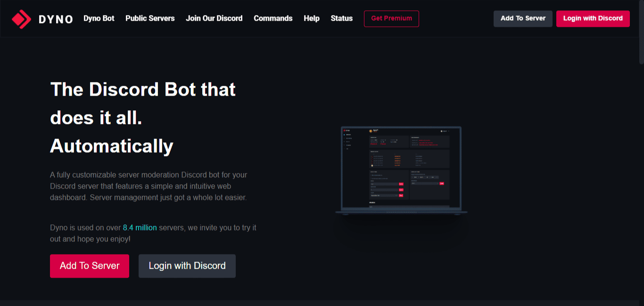Viewport: 644px width, 306px height.
Task: Go to Public Servers in the navbar
Action: coord(150,18)
